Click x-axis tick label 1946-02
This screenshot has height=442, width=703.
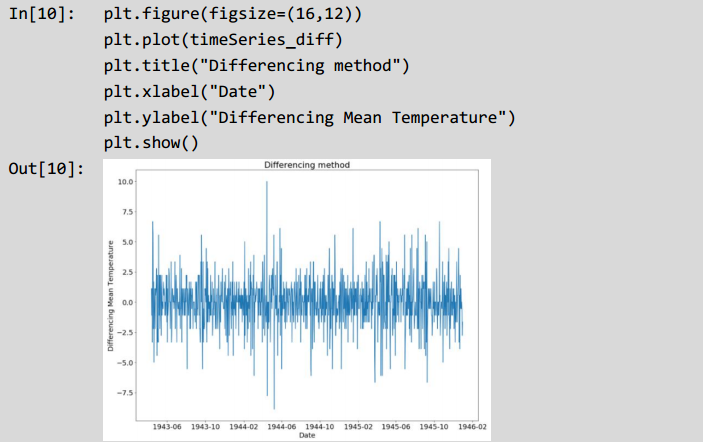[x=472, y=427]
